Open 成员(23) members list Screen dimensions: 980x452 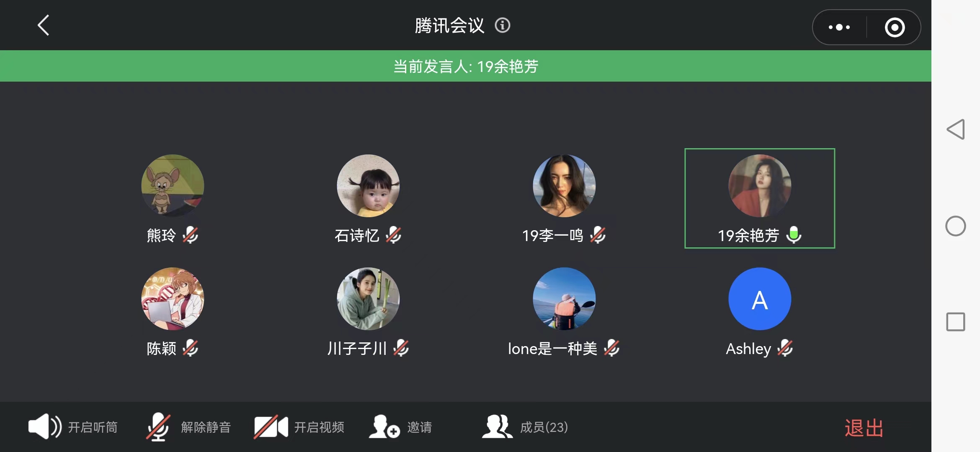coord(525,427)
